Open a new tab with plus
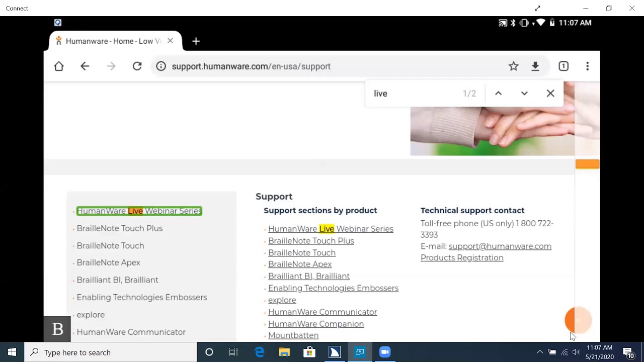 pos(196,41)
